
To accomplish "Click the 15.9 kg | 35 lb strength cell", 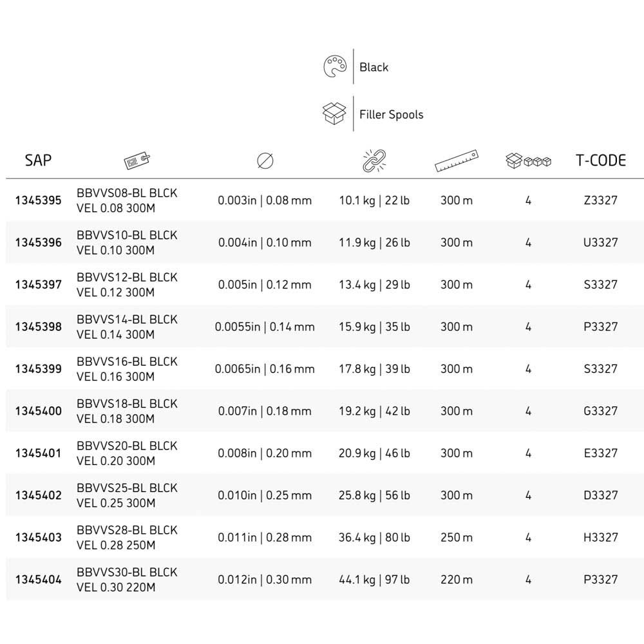I will [x=374, y=327].
